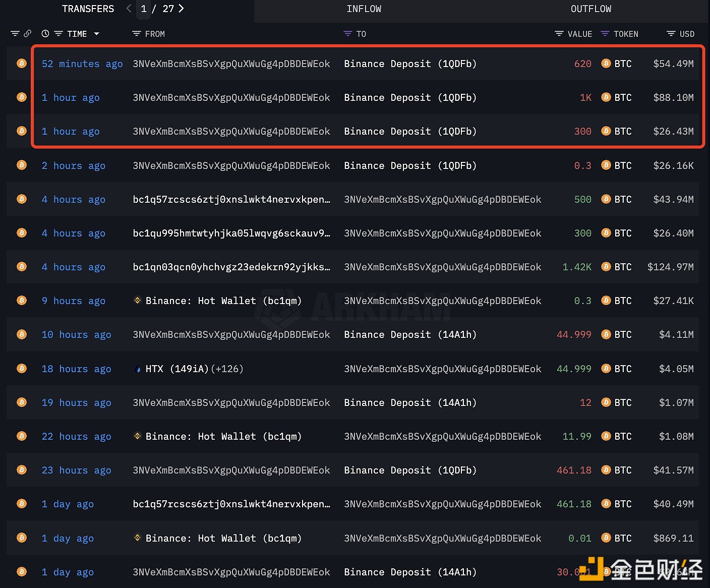The width and height of the screenshot is (710, 588).
Task: Click the 11.99 BTC value
Action: [577, 436]
